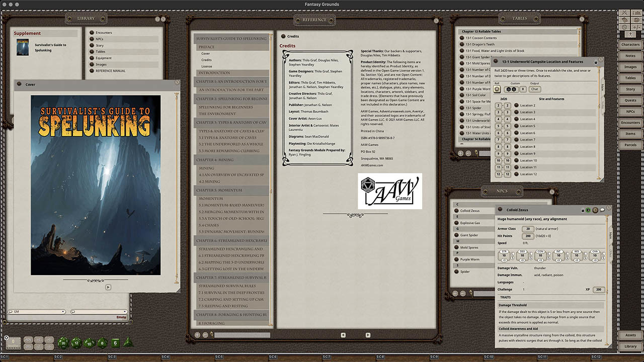Screen dimensions: 644x362
Task: Select the d12 die from the dice tray
Action: (x=76, y=343)
